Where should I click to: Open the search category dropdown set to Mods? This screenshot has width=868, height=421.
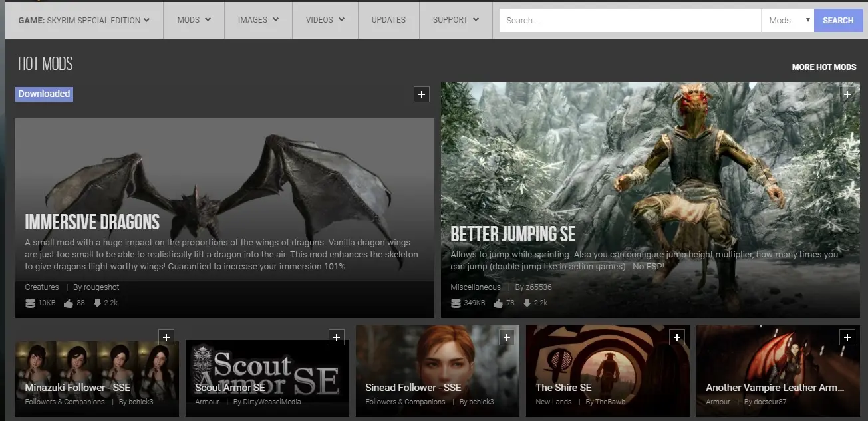click(788, 21)
